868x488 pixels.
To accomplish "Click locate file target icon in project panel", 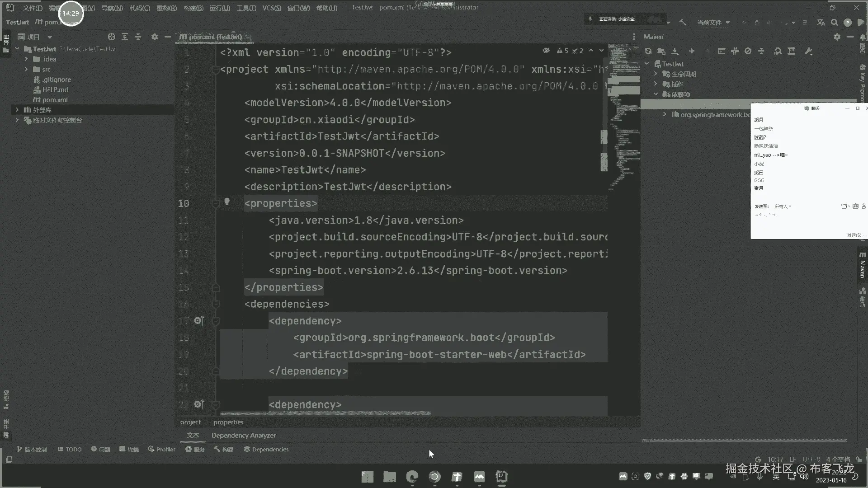I will pos(111,37).
